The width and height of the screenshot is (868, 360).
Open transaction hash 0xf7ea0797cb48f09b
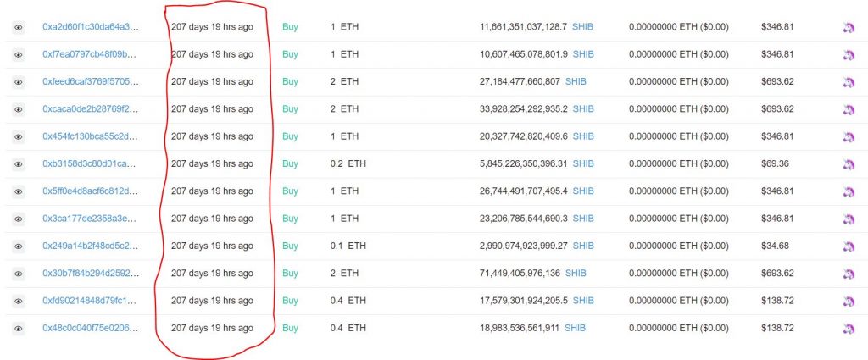pos(90,54)
